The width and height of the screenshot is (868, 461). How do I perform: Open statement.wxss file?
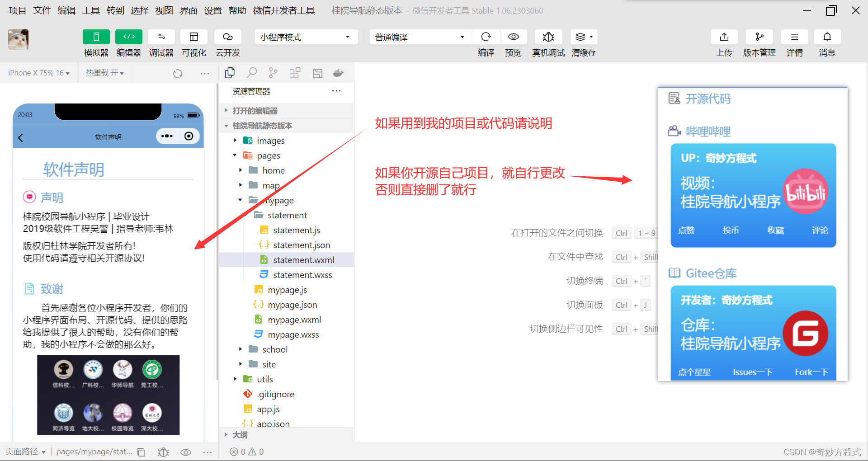287,275
